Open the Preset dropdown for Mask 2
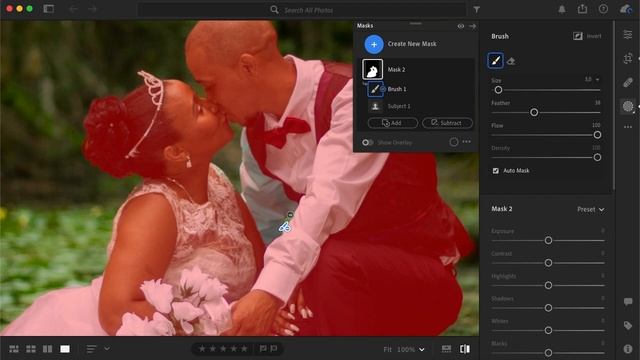 [x=591, y=209]
